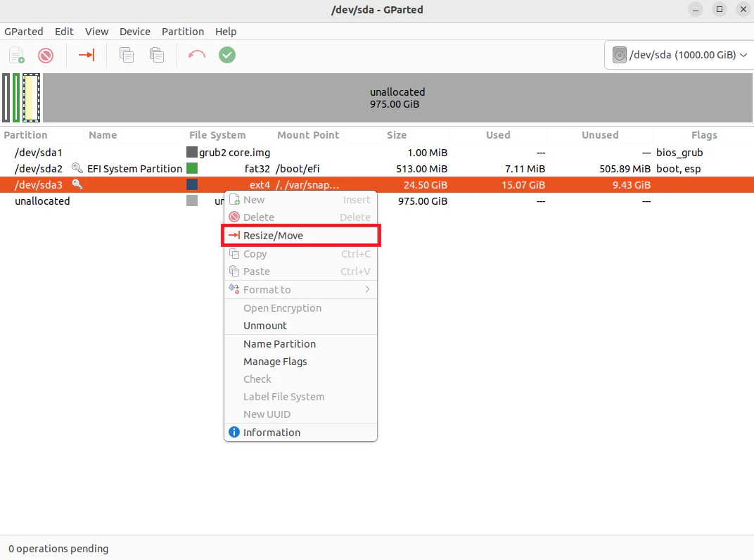Click the Paste partition toolbar icon
This screenshot has width=754, height=560.
click(x=157, y=55)
